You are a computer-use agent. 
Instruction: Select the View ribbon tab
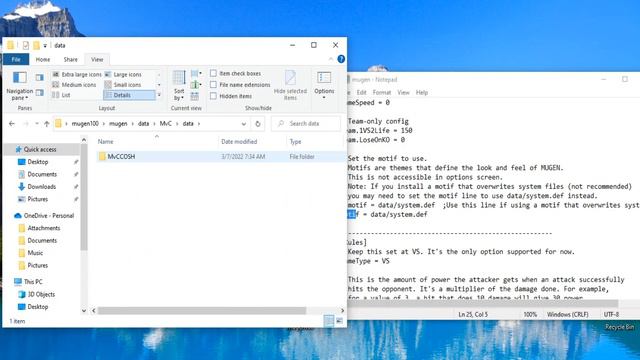(x=97, y=60)
